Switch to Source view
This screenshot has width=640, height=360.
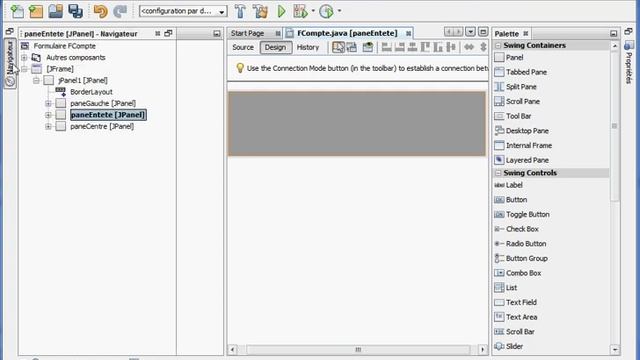(x=243, y=47)
